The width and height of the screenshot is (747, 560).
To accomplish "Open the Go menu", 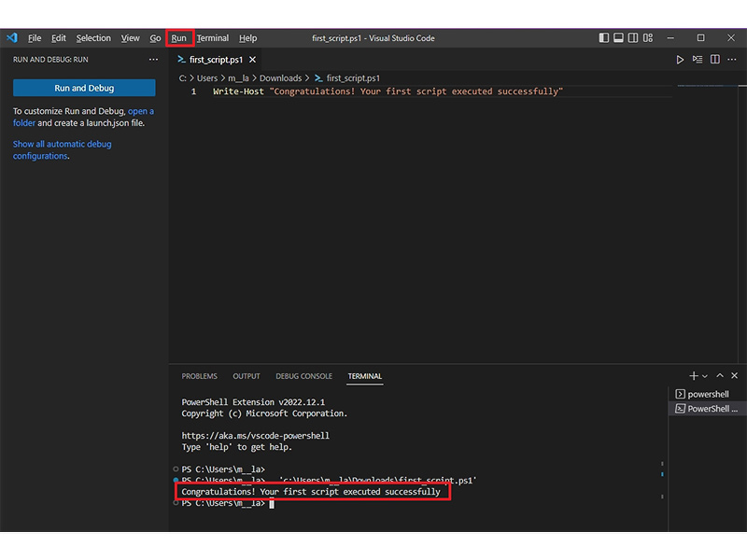I will (x=155, y=38).
